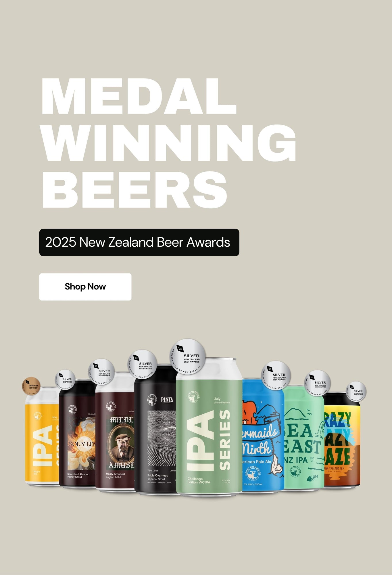Select the Mildly Amused English Mild can

[x=115, y=432]
